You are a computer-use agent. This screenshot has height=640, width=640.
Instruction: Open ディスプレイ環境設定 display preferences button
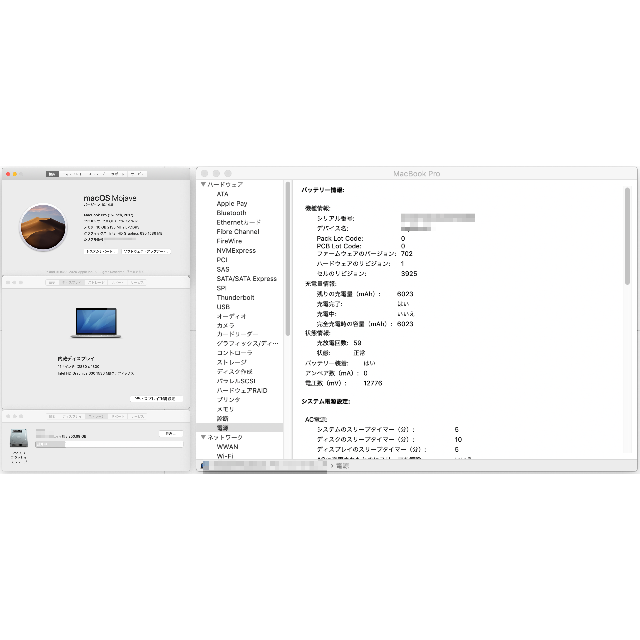[x=156, y=398]
